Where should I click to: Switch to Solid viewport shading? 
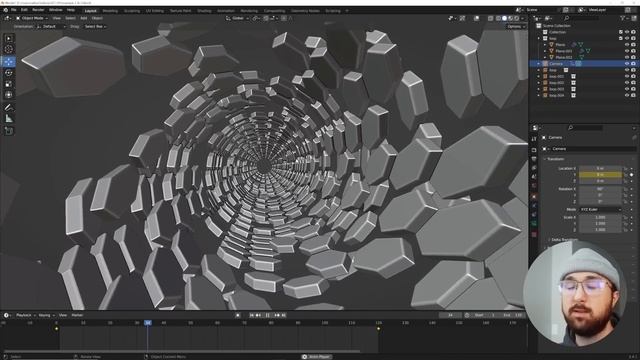coord(504,18)
